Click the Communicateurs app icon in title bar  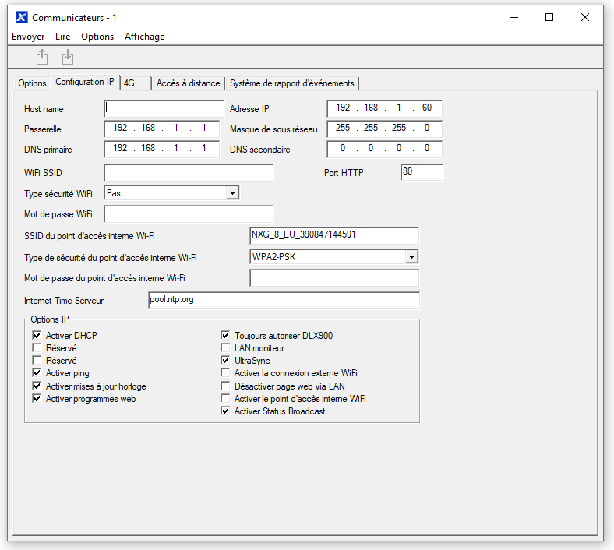22,17
